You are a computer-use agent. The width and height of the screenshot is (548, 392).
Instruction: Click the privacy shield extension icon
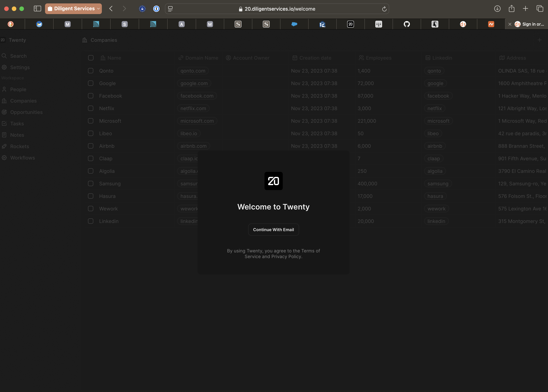142,9
